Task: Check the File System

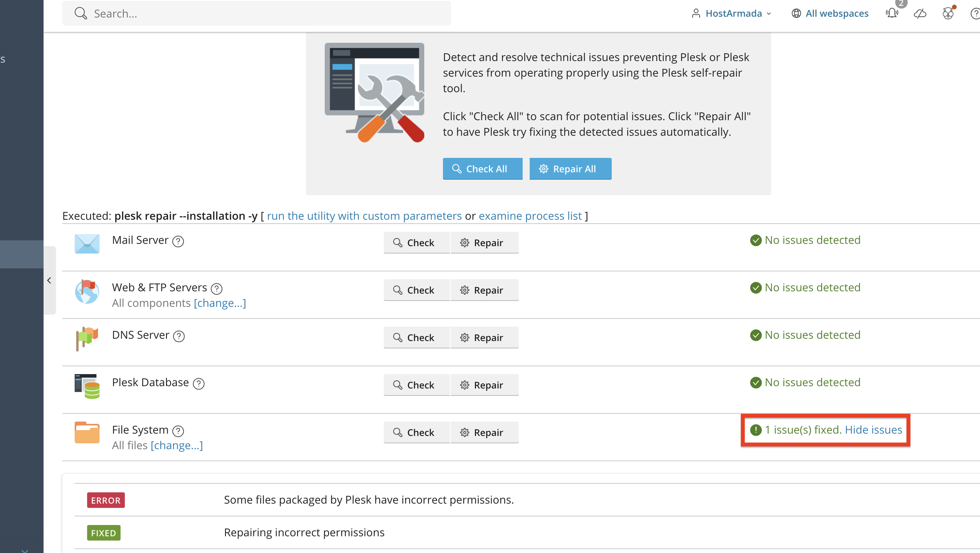Action: point(416,432)
